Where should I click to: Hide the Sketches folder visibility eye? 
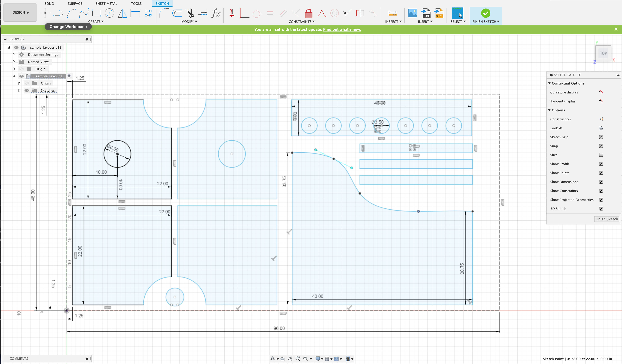point(27,90)
